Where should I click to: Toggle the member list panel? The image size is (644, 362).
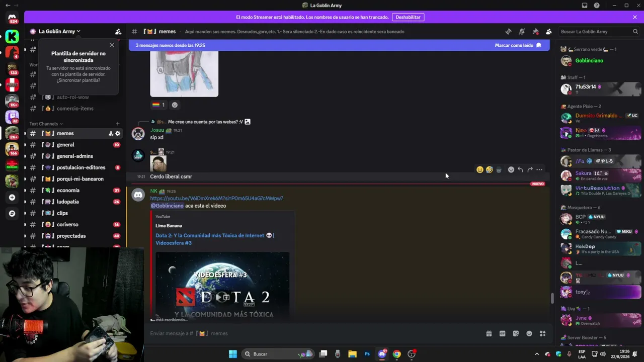click(x=549, y=31)
